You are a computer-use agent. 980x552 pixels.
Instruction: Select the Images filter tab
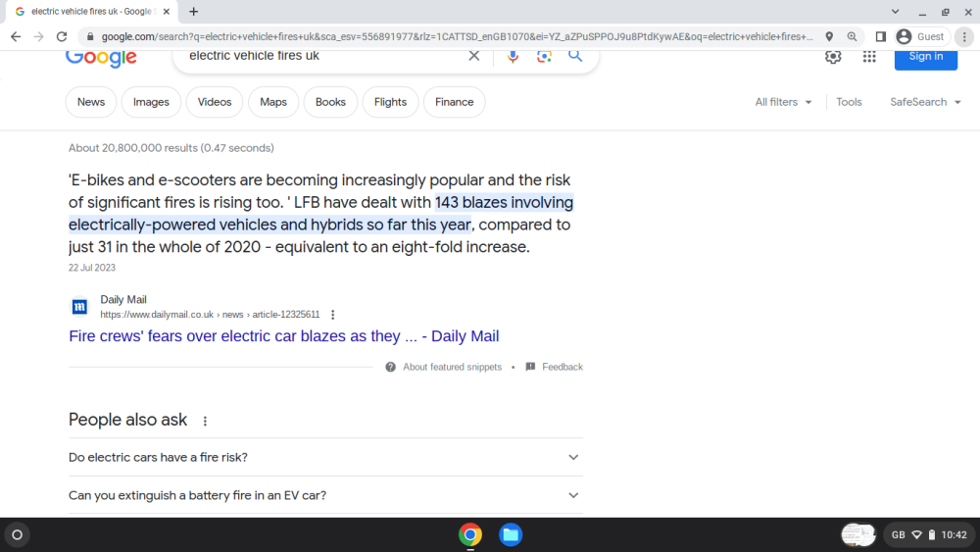pos(151,102)
